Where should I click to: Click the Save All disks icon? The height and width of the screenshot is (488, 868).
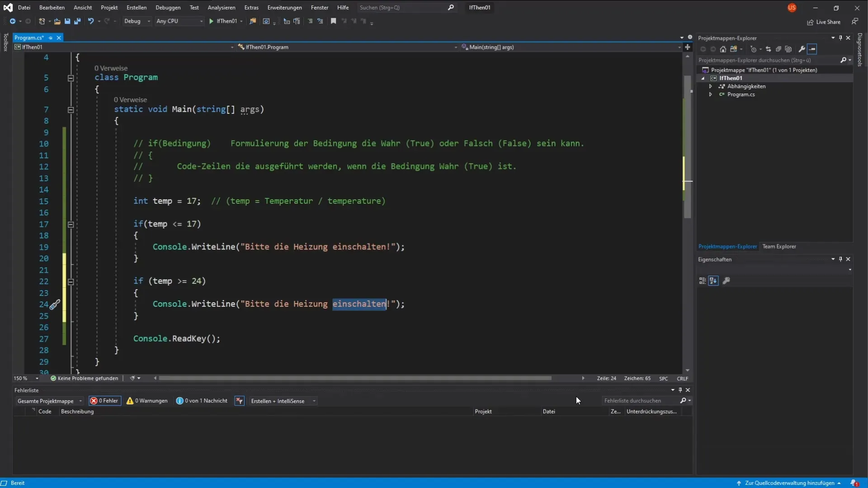(77, 21)
